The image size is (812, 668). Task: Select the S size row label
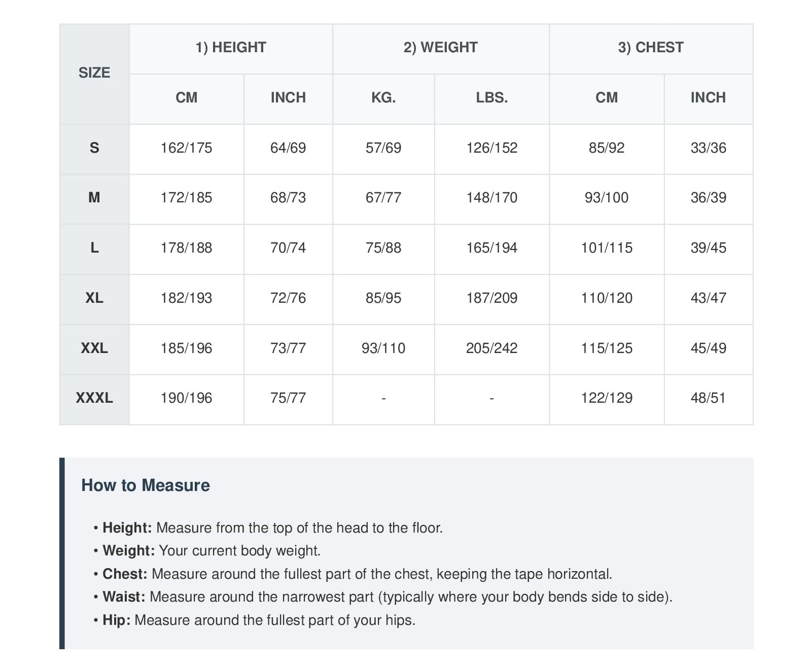[94, 149]
